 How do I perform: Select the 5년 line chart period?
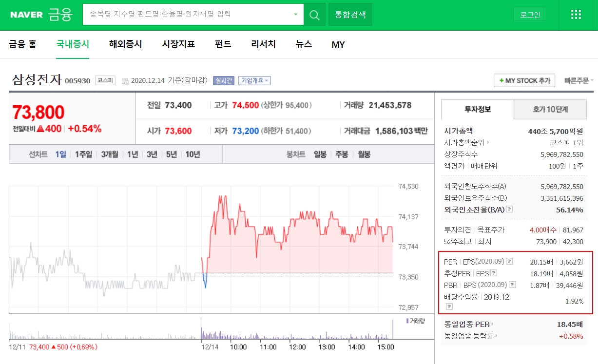pyautogui.click(x=171, y=154)
